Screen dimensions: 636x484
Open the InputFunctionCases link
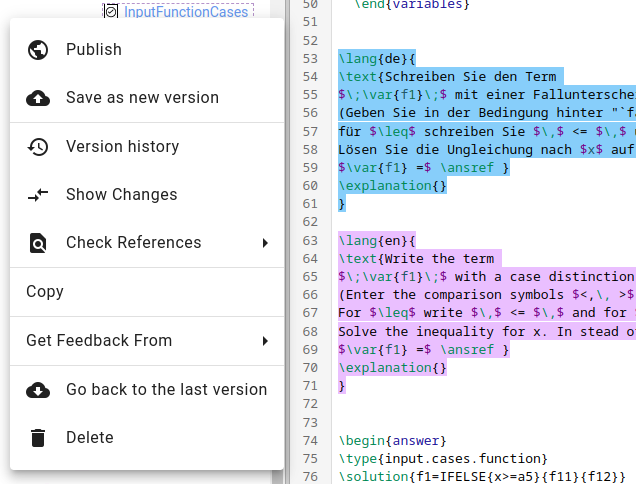[186, 12]
